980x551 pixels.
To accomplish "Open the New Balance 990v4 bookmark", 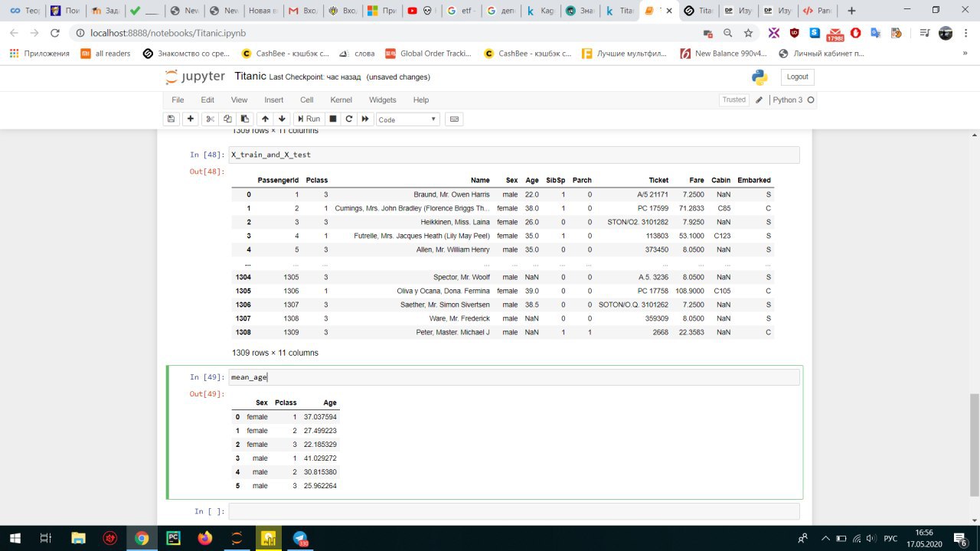I will tap(724, 54).
